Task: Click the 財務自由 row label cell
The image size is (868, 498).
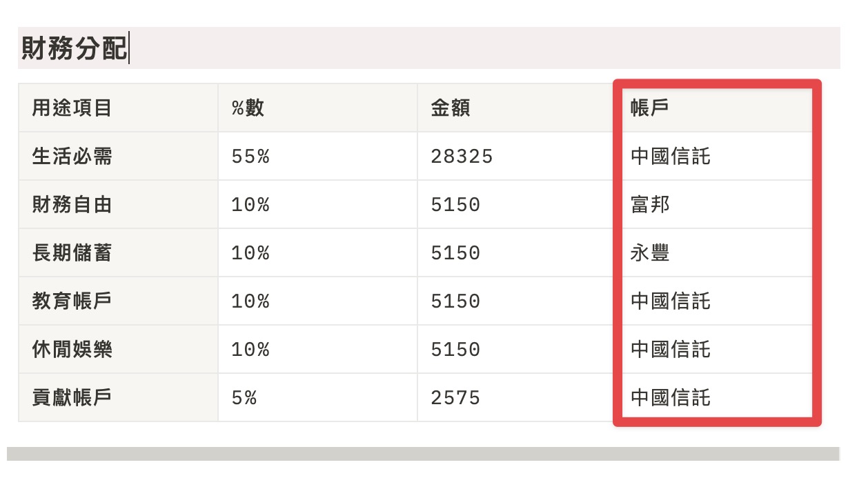Action: 118,204
